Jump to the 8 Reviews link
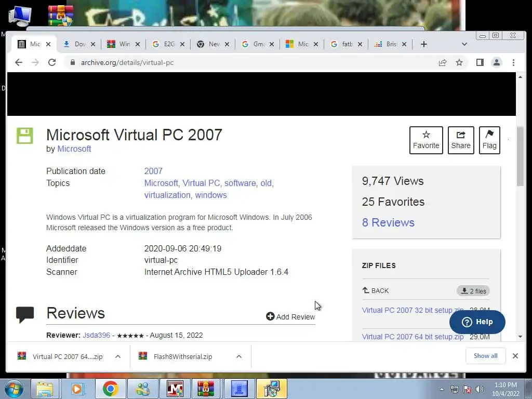Viewport: 532px width, 399px height. (388, 222)
